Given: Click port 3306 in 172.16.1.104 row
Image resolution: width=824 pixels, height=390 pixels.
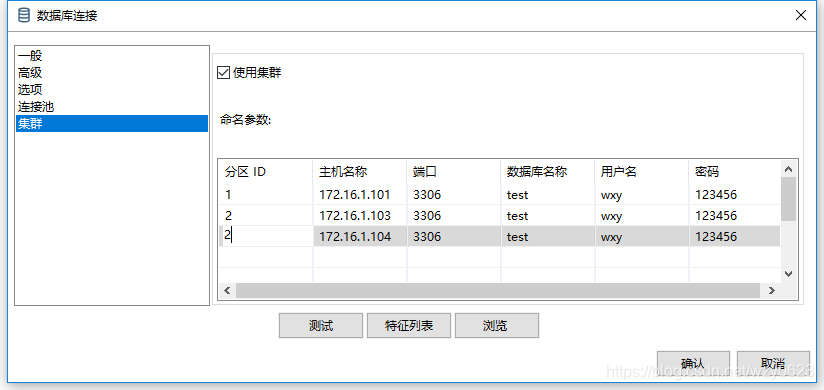Looking at the screenshot, I should (x=454, y=237).
